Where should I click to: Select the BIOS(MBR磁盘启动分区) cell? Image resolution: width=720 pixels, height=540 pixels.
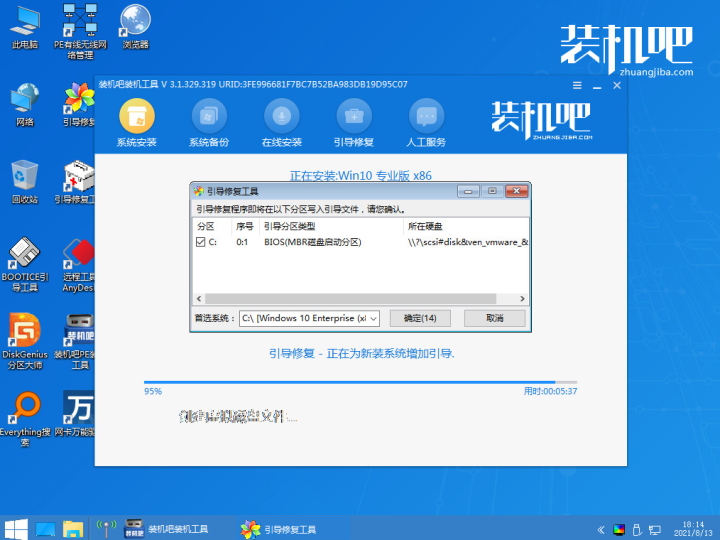pyautogui.click(x=313, y=242)
